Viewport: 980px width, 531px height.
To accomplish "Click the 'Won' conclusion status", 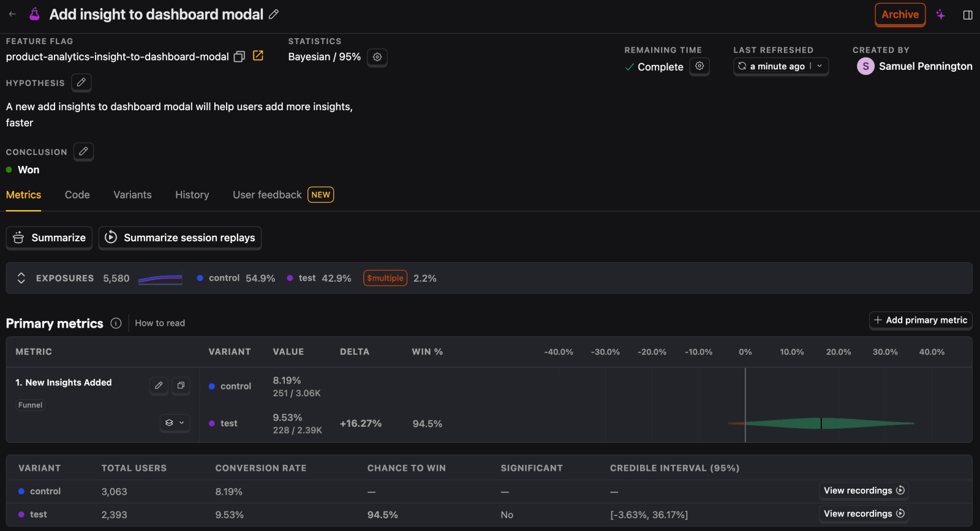I will click(x=28, y=170).
